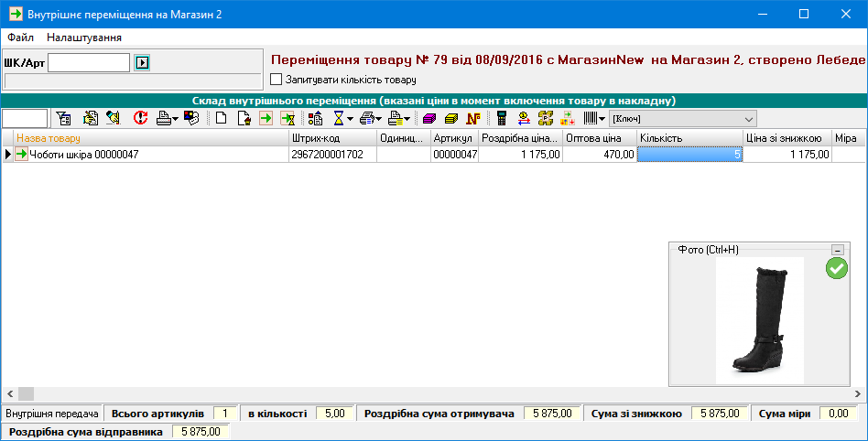Click the filter table icon
Image resolution: width=868 pixels, height=441 pixels.
click(x=63, y=118)
